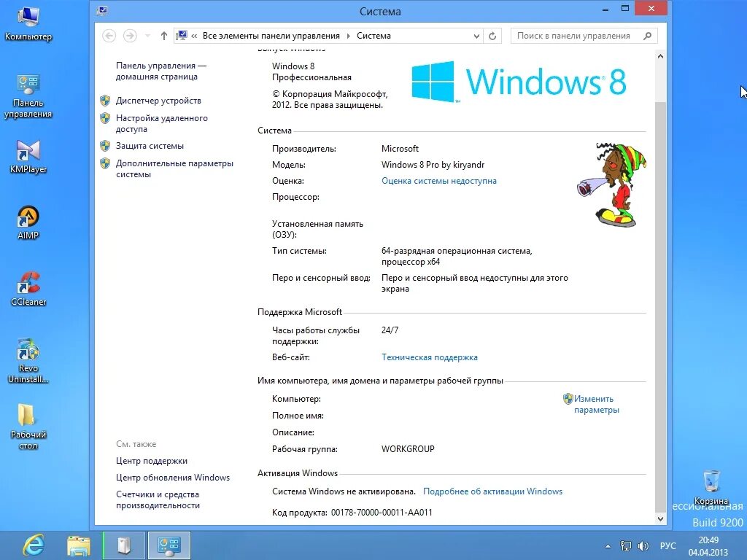
Task: Click the OEM cartoon logo image
Action: pyautogui.click(x=612, y=184)
